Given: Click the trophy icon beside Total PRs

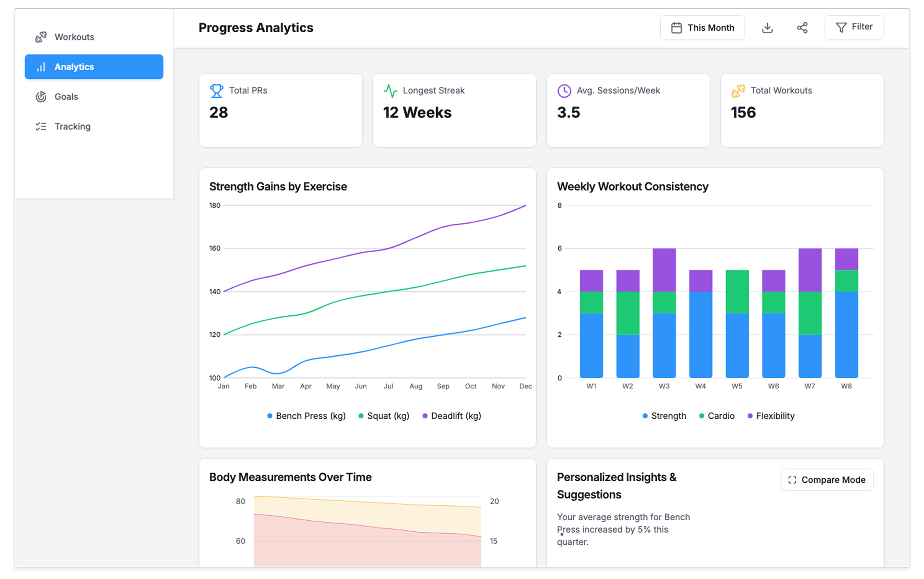Looking at the screenshot, I should (x=217, y=90).
